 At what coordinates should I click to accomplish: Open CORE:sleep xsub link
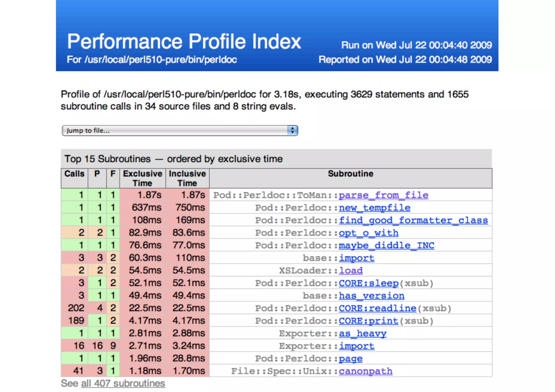point(368,283)
